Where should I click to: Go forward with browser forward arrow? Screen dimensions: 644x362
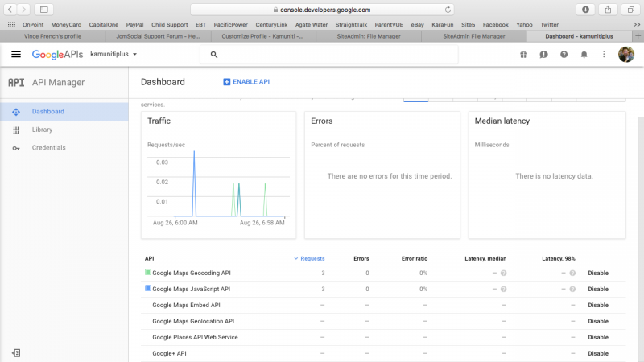[23, 10]
